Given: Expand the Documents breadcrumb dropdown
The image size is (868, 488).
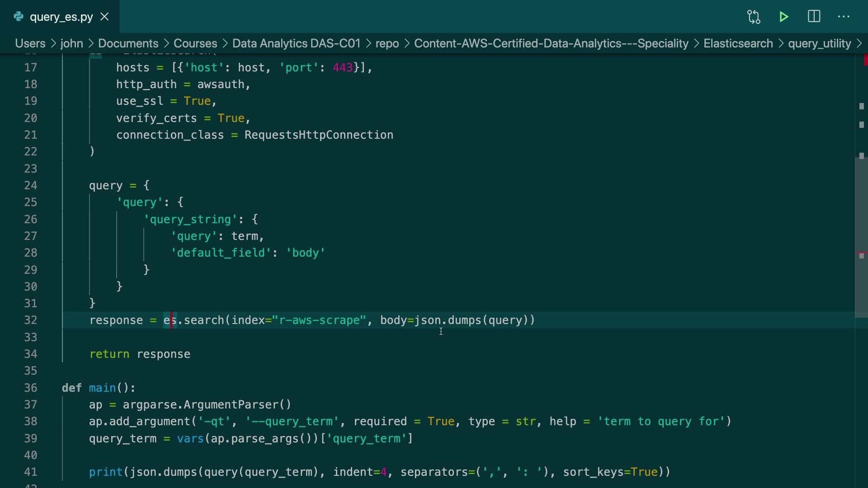Looking at the screenshot, I should pos(128,43).
